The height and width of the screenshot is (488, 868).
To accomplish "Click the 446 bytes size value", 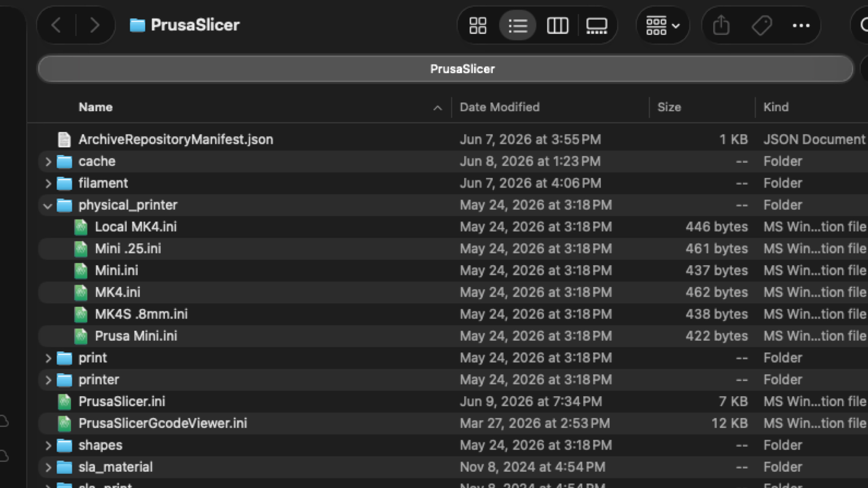I will (x=717, y=227).
